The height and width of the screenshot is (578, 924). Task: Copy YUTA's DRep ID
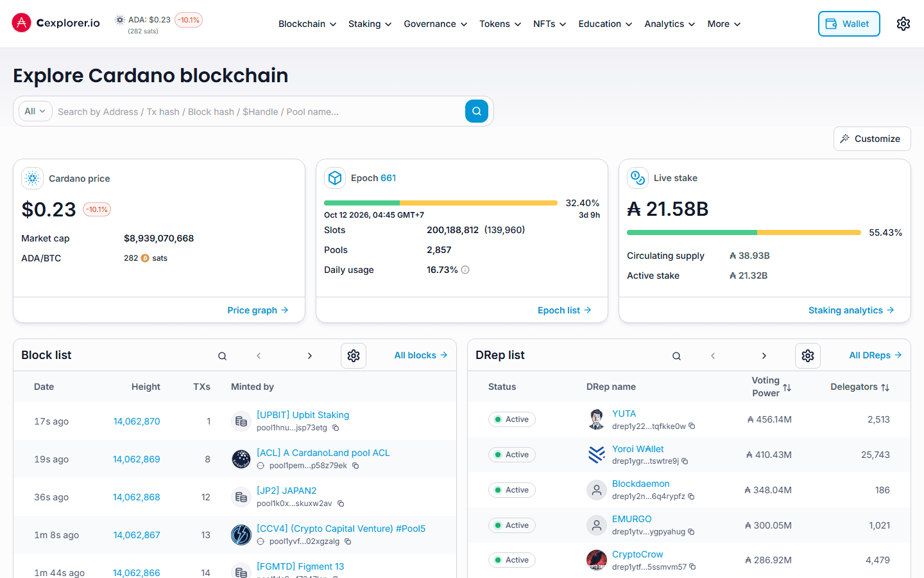point(692,426)
